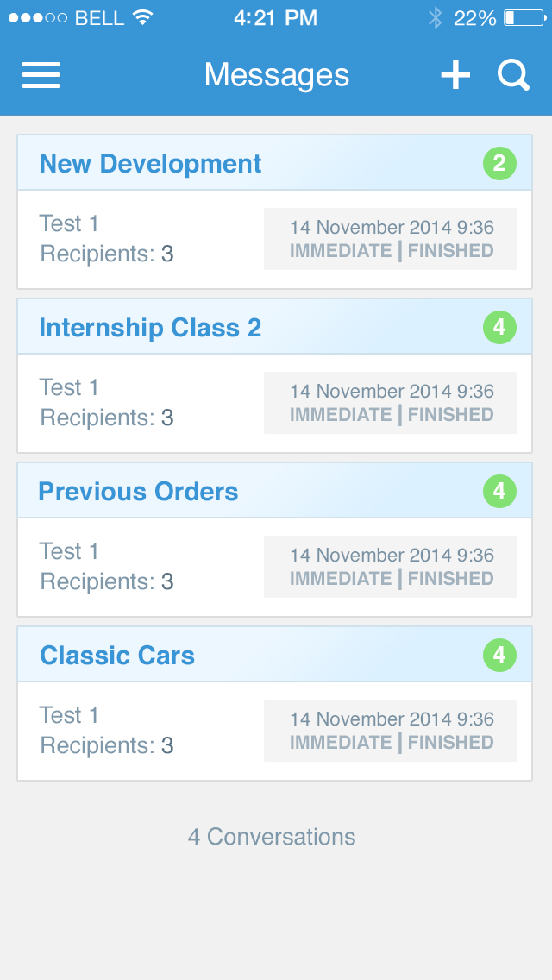
Task: Tap the Wi-Fi signal icon
Action: [x=142, y=18]
